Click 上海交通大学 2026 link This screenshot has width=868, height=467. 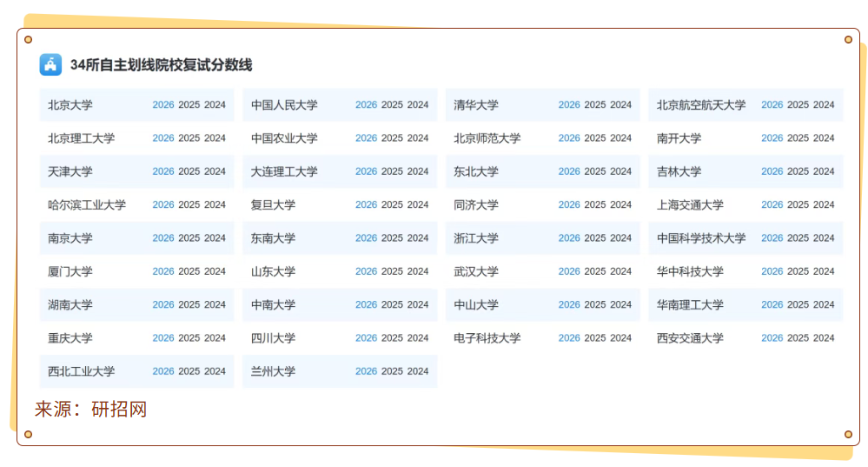pyautogui.click(x=772, y=204)
